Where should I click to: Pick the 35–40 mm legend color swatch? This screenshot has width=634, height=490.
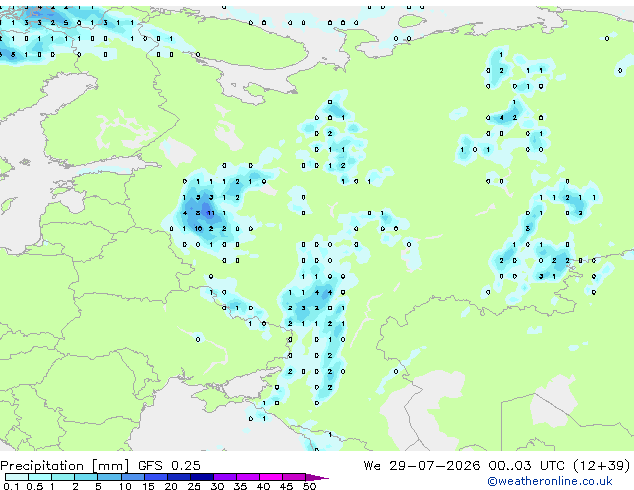247,477
